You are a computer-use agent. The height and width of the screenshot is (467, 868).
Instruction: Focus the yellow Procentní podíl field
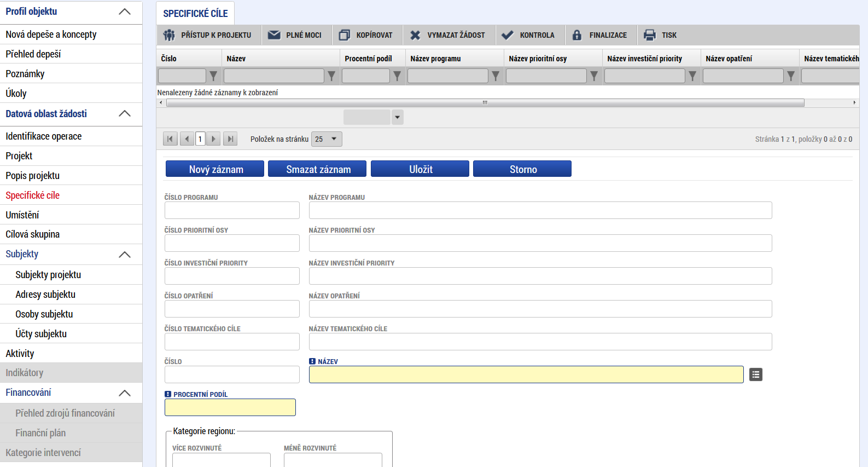pos(230,407)
